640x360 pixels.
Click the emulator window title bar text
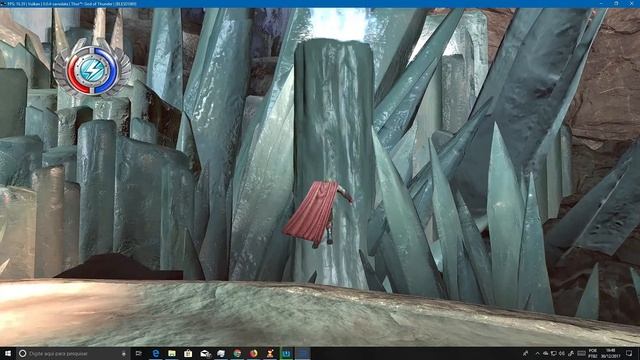[72, 4]
